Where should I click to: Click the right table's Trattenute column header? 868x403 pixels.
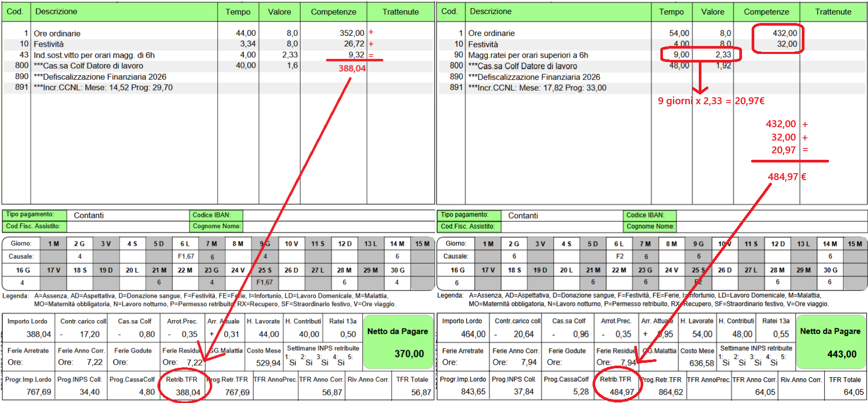[833, 12]
